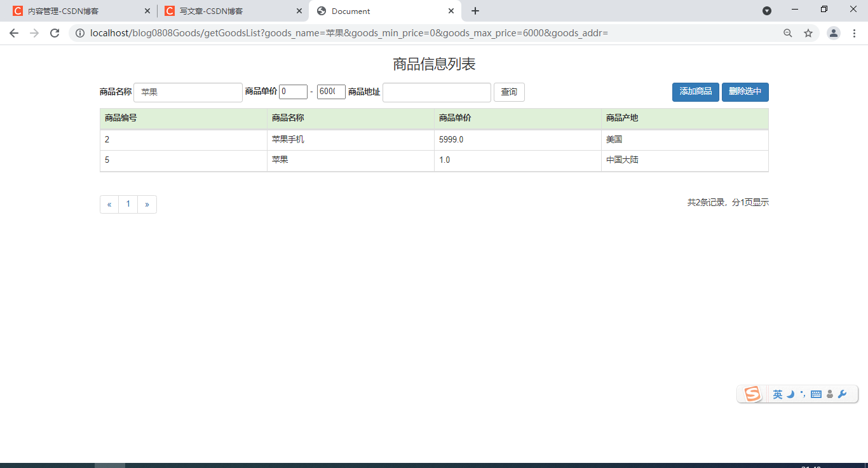Toggle 英 Chinese/English input mode
868x468 pixels.
[777, 394]
